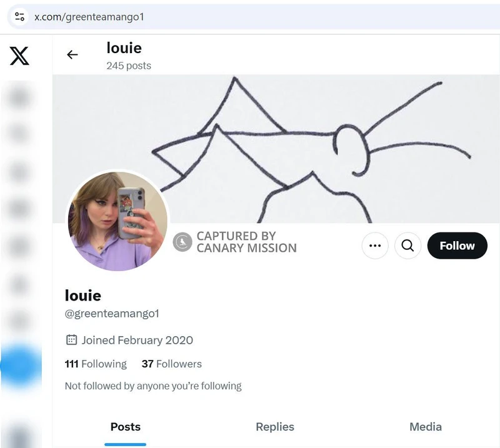Open the three-dot more options menu

[x=375, y=246]
